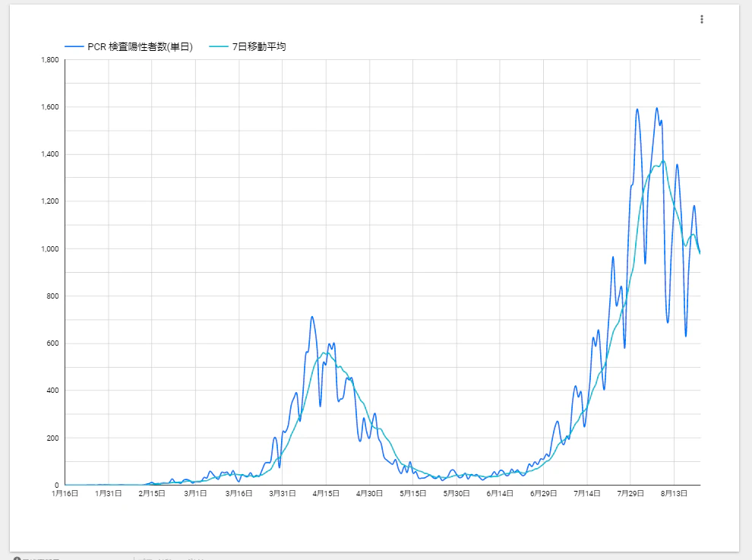Click the 3月16日 x-axis label

(x=239, y=493)
